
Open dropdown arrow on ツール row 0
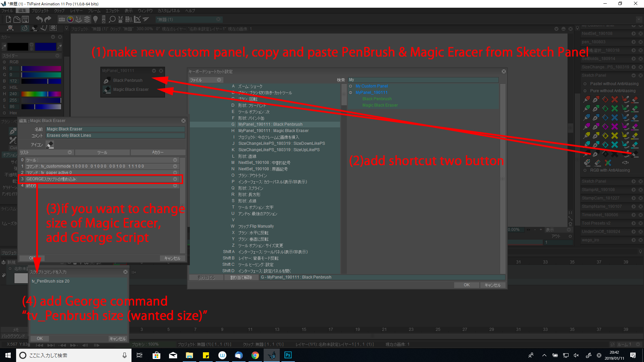[x=175, y=160]
